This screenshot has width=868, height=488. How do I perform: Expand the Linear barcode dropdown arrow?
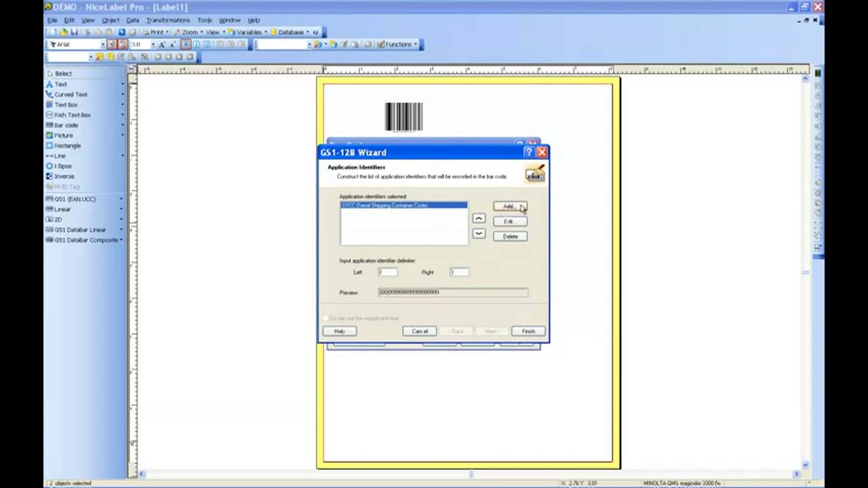click(122, 209)
